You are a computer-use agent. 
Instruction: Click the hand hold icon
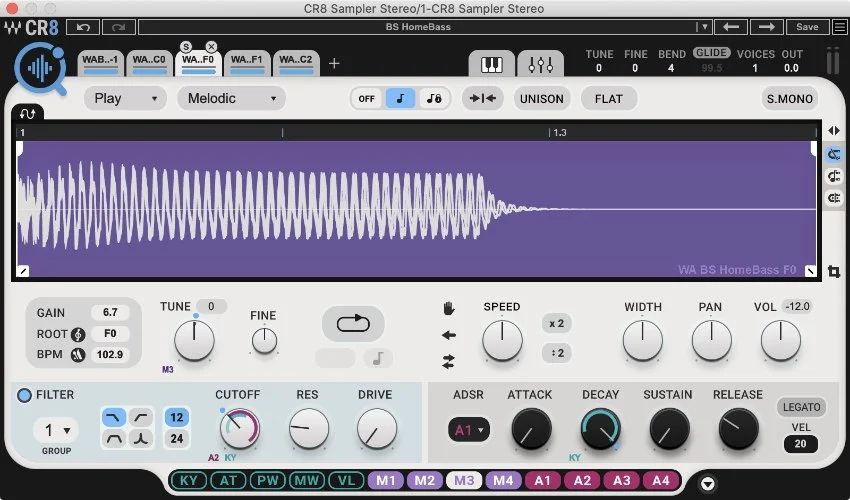tap(449, 309)
